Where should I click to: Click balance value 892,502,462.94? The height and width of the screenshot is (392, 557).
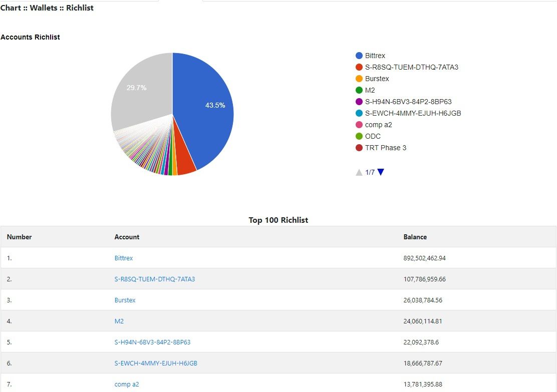click(424, 258)
